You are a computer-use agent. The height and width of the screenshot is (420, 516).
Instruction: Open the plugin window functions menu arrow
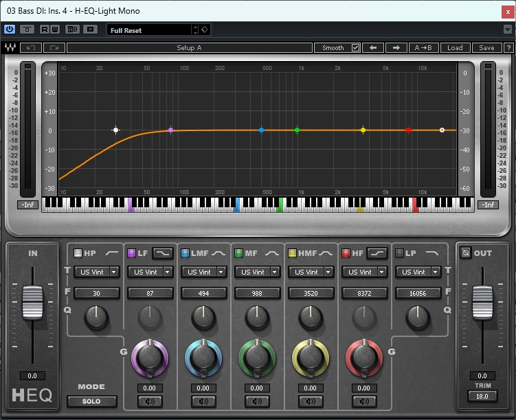pyautogui.click(x=508, y=30)
